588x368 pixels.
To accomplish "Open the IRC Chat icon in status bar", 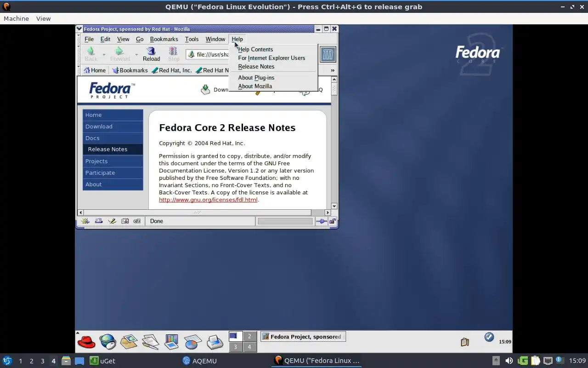I will (x=137, y=221).
